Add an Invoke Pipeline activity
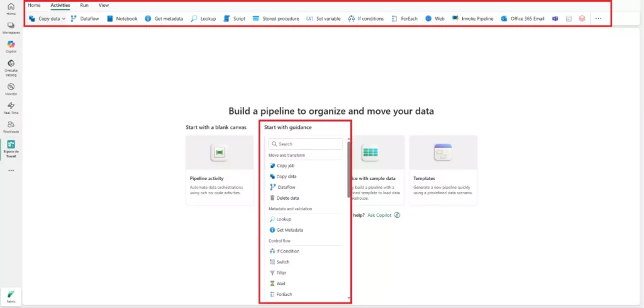The image size is (644, 308). point(473,18)
